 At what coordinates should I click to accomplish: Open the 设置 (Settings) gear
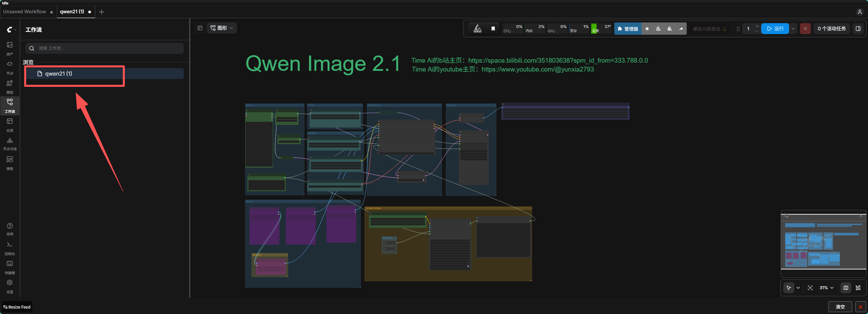tap(10, 287)
